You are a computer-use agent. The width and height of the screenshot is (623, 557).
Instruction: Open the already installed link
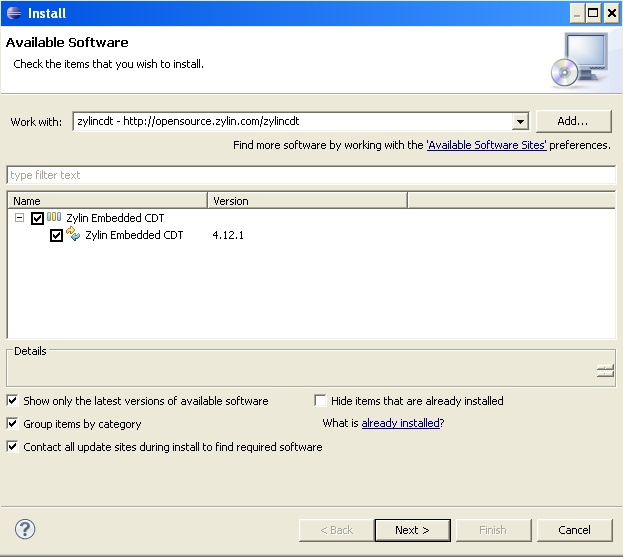[x=400, y=423]
